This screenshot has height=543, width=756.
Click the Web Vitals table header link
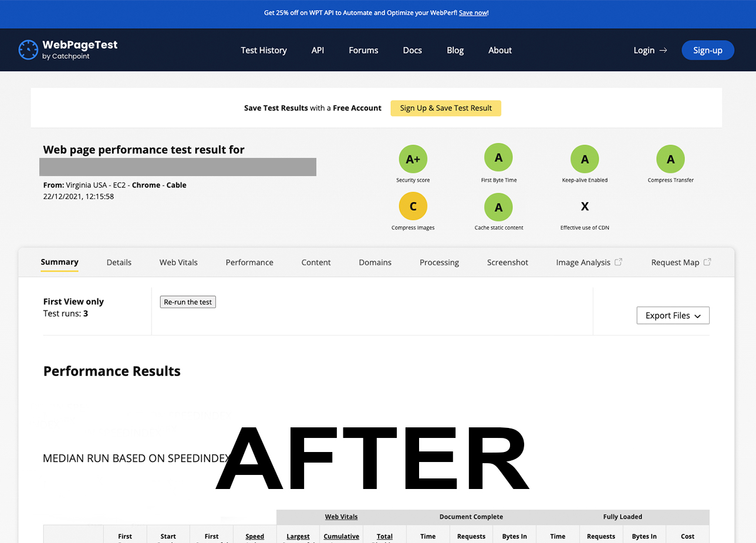tap(341, 517)
